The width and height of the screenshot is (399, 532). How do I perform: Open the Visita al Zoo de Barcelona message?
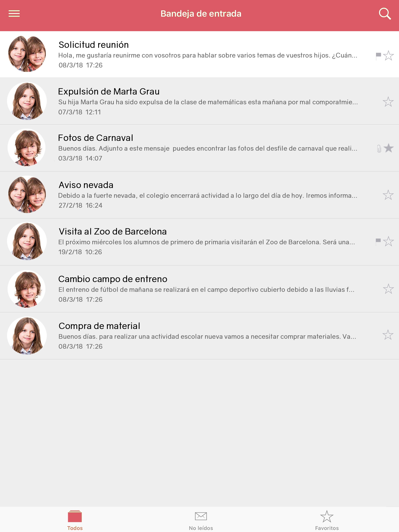[x=207, y=242]
